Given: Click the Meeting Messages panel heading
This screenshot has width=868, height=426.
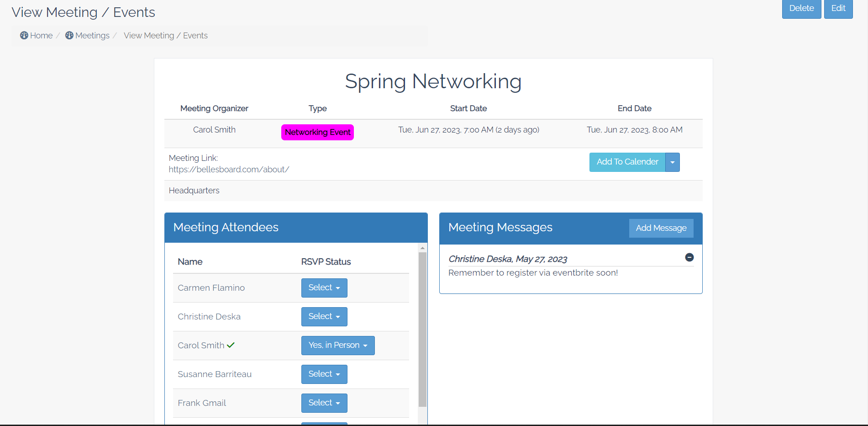Looking at the screenshot, I should [x=500, y=228].
